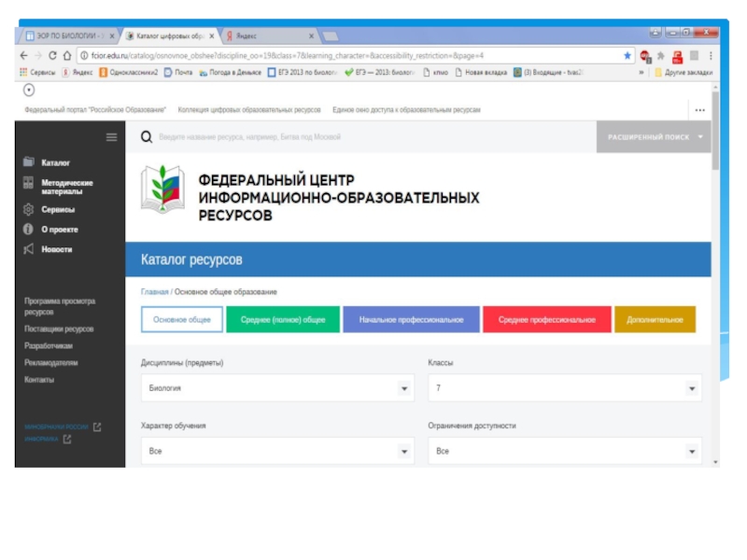Screen dimensions: 747x560
Task: Click the circular icon below bookmarks bar
Action: click(x=29, y=90)
